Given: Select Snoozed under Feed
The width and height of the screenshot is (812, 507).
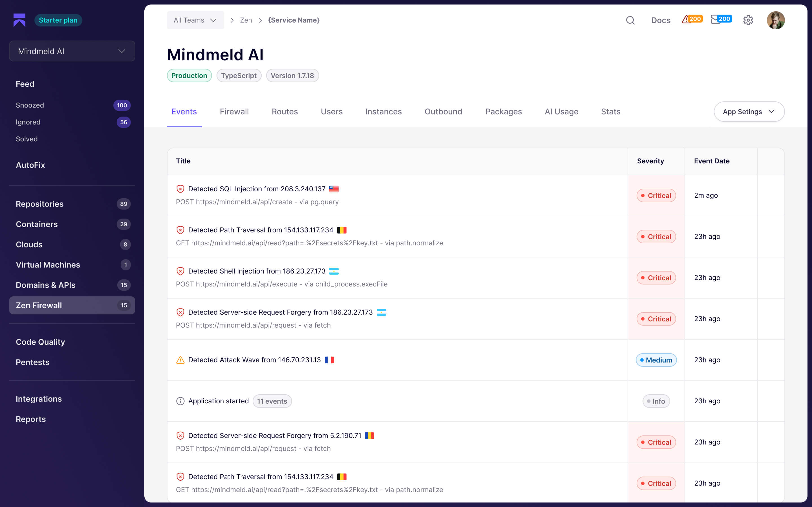Looking at the screenshot, I should coord(30,105).
